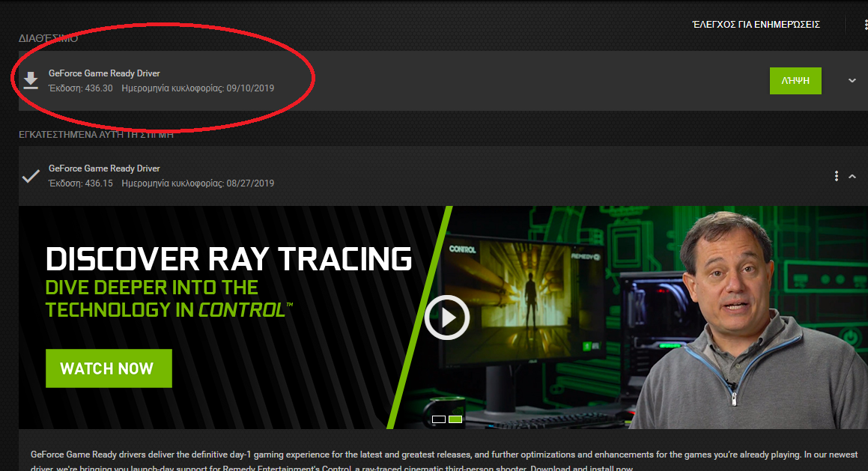Image resolution: width=868 pixels, height=471 pixels.
Task: Click the GeForce Game Ready Driver title for version 436.30
Action: [x=104, y=73]
